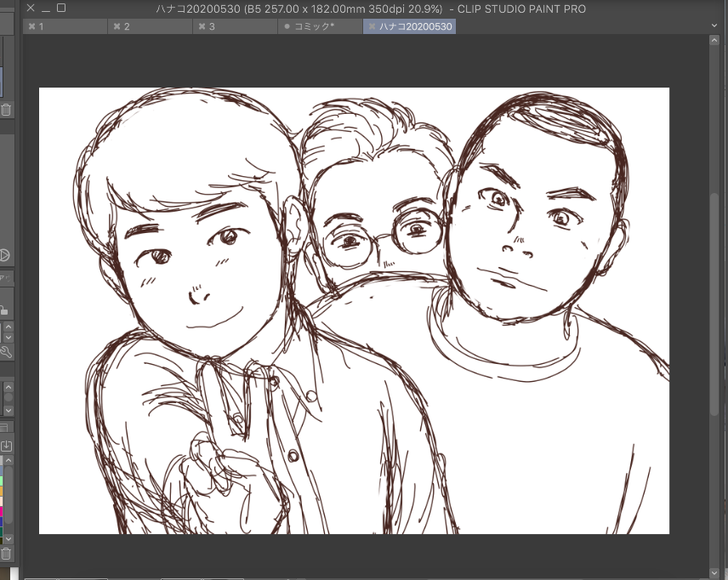Screen dimensions: 728x580
Task: Click the round thumb of the mid-left panel scroller
Action: click(9, 398)
